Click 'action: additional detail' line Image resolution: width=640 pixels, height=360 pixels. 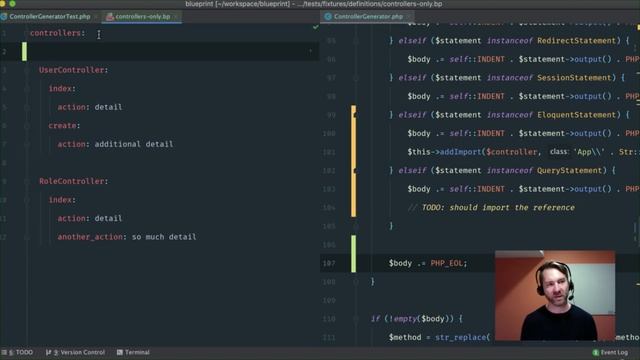115,144
